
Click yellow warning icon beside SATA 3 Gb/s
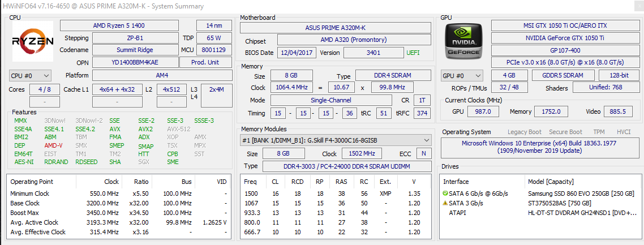tap(445, 203)
